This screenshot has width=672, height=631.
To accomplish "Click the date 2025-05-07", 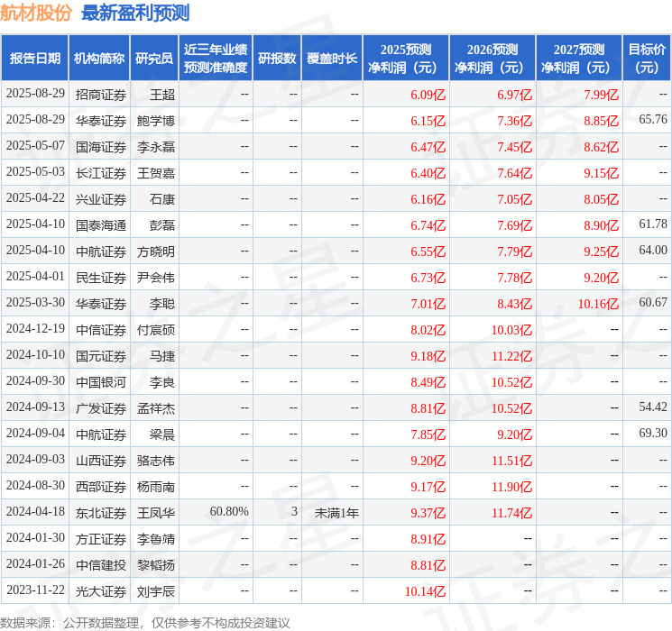I will point(35,146).
